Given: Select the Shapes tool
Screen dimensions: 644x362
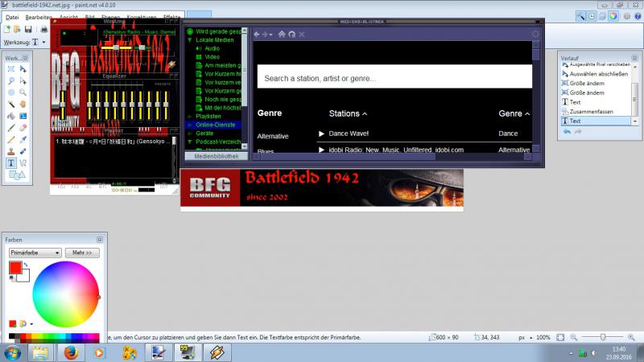Looking at the screenshot, I should point(17,175).
